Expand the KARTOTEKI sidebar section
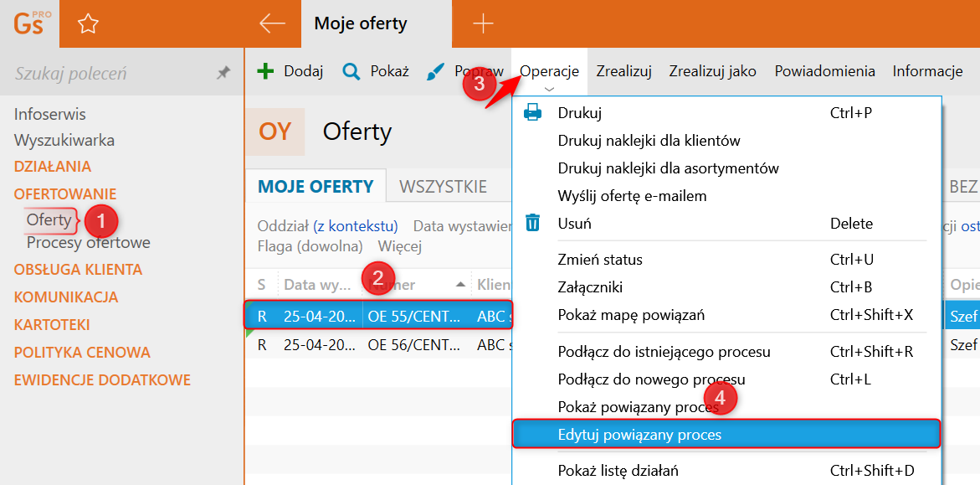The image size is (980, 485). [x=52, y=324]
